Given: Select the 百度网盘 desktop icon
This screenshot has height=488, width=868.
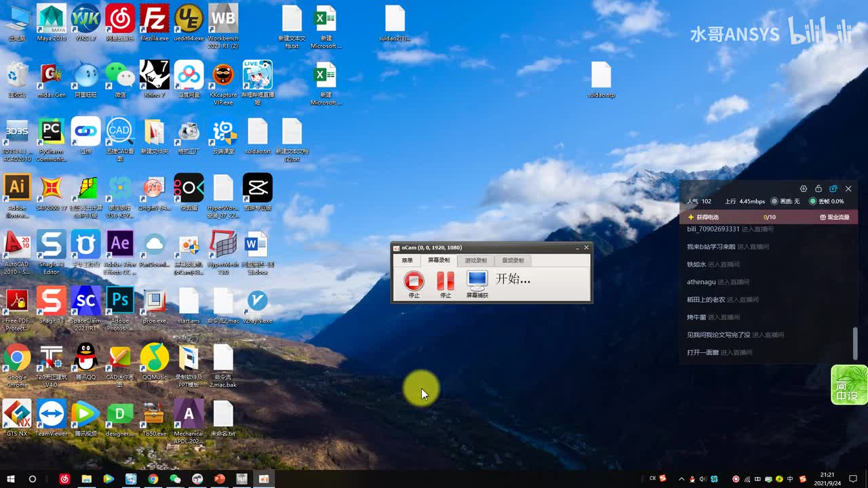Looking at the screenshot, I should point(189,79).
